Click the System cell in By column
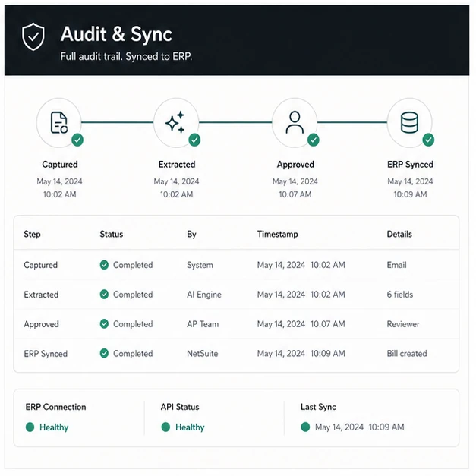This screenshot has width=476, height=476. (200, 265)
